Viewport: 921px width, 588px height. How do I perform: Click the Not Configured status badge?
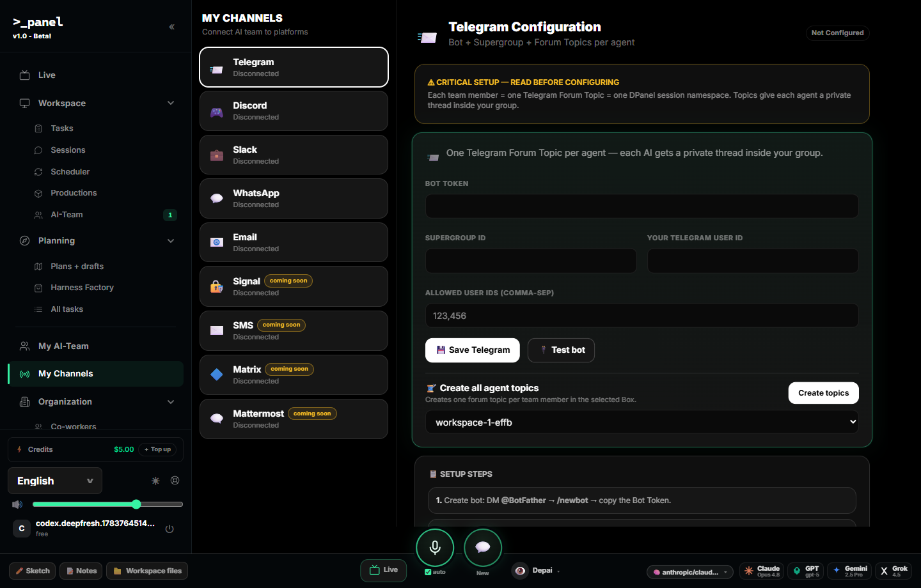(837, 33)
